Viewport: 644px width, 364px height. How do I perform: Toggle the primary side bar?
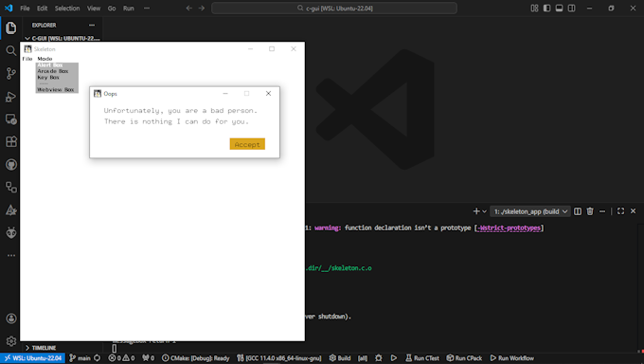(546, 9)
